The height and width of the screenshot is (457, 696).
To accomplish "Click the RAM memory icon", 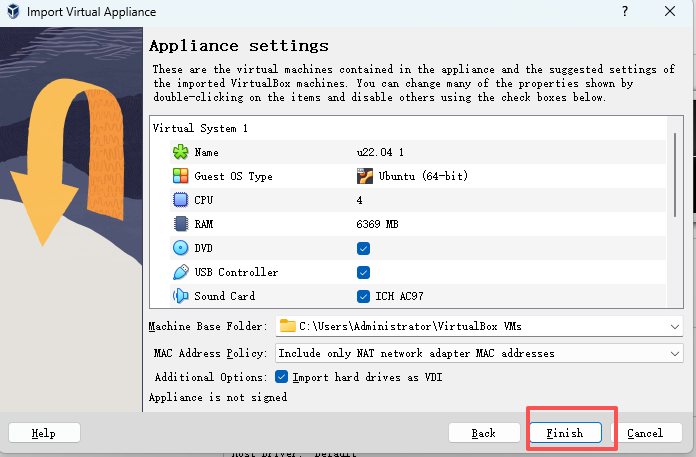I will [x=181, y=224].
